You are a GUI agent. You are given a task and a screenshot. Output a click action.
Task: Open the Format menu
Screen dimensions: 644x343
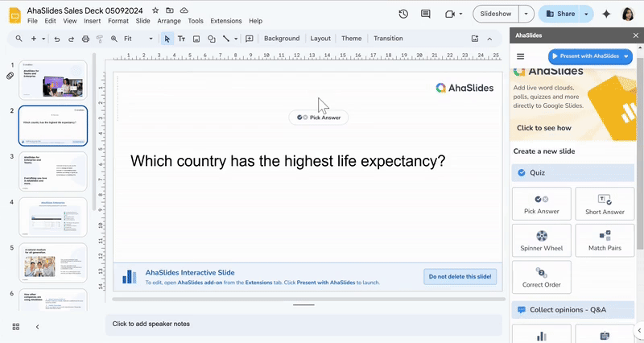point(118,21)
